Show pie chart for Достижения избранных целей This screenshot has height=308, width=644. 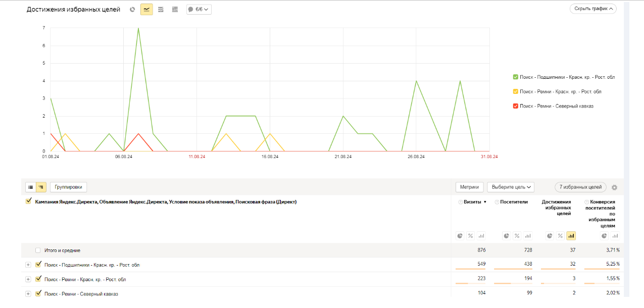[x=551, y=236]
